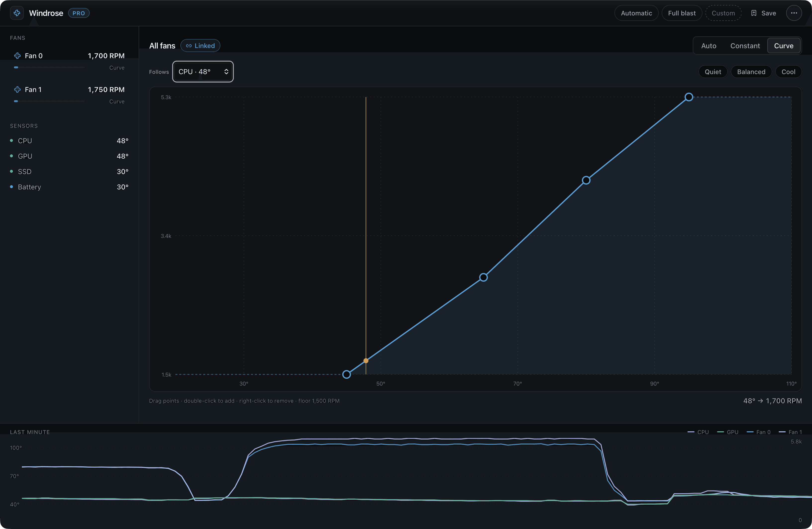Click the Fan 1 speed progress bar

(x=49, y=101)
